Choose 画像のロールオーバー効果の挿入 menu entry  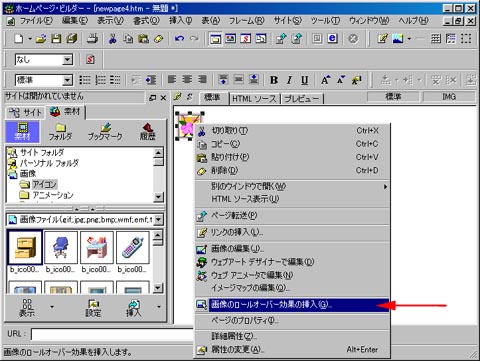pos(292,304)
